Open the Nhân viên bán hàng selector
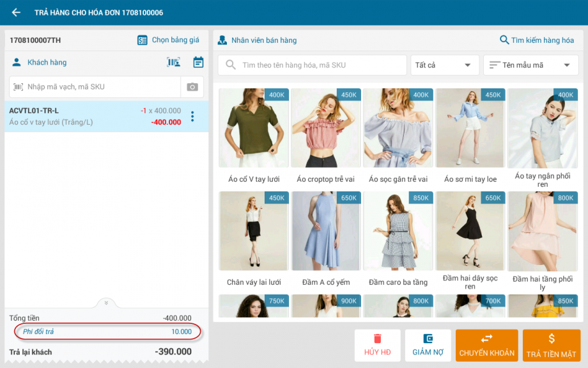The width and height of the screenshot is (588, 368). click(x=264, y=40)
